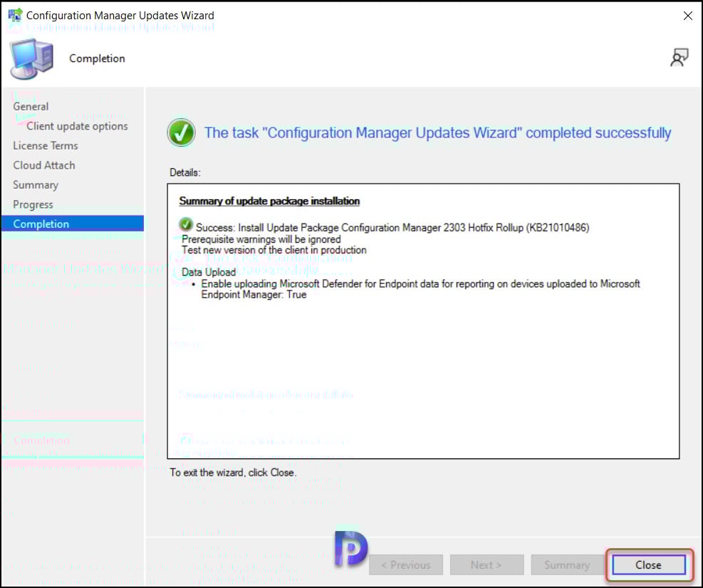Click the small green check beside Success line
Screen dimensions: 703x588
pyautogui.click(x=186, y=224)
